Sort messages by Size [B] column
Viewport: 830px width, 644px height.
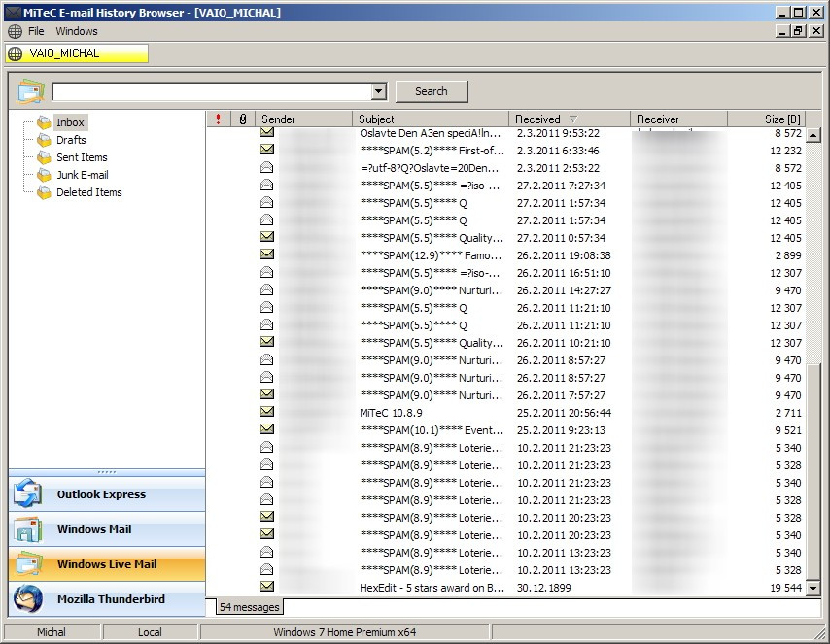click(767, 119)
